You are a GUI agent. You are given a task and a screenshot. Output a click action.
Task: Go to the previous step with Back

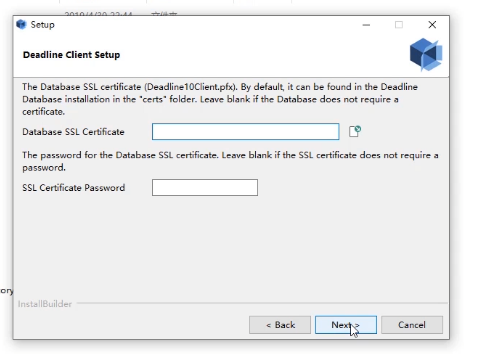coord(280,325)
